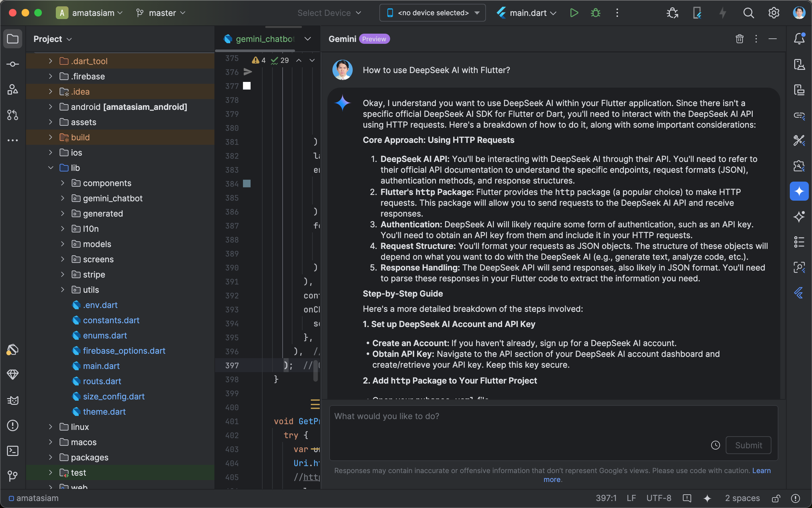Jump to next highlighted problem arrow

click(x=312, y=60)
